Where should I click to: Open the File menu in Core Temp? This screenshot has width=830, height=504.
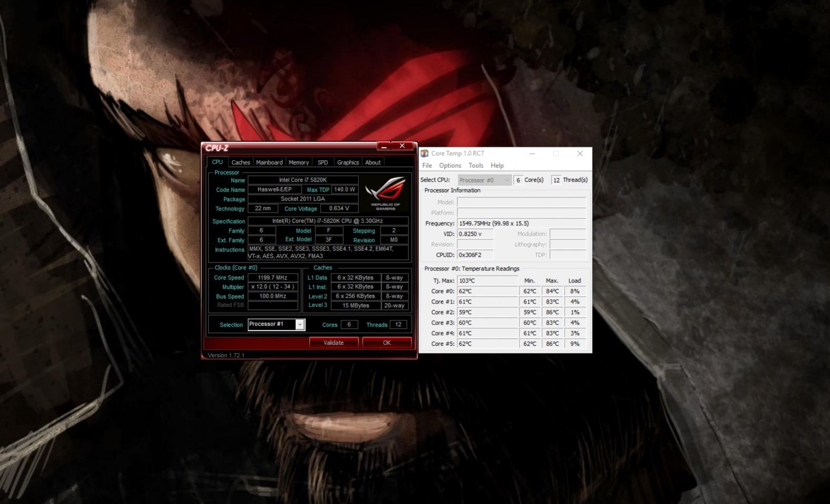click(x=427, y=165)
